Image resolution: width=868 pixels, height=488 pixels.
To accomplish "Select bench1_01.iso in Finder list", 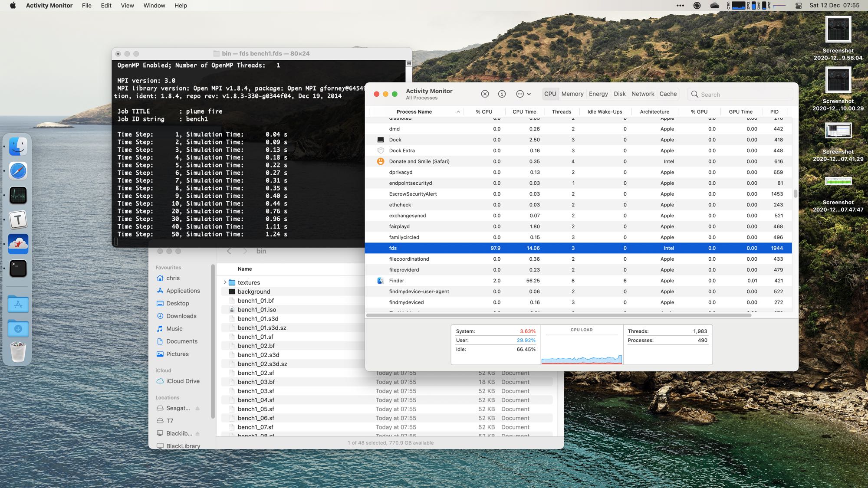I will (257, 310).
